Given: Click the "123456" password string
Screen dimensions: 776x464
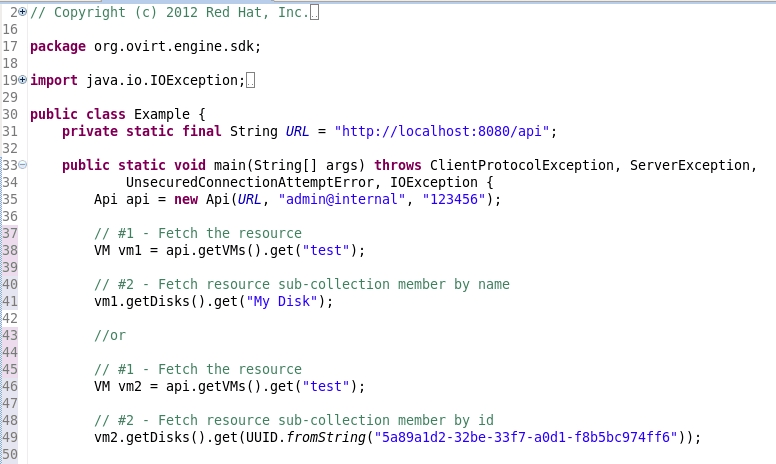Looking at the screenshot, I should [457, 199].
